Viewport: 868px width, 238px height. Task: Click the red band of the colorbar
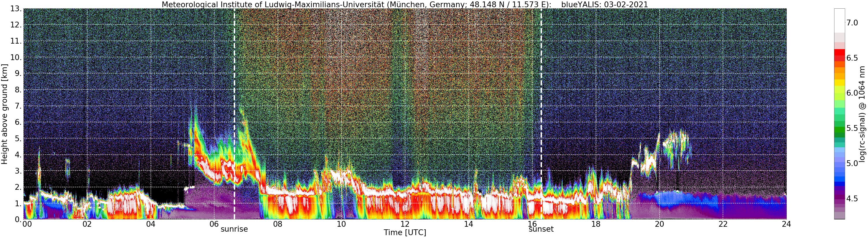(839, 55)
